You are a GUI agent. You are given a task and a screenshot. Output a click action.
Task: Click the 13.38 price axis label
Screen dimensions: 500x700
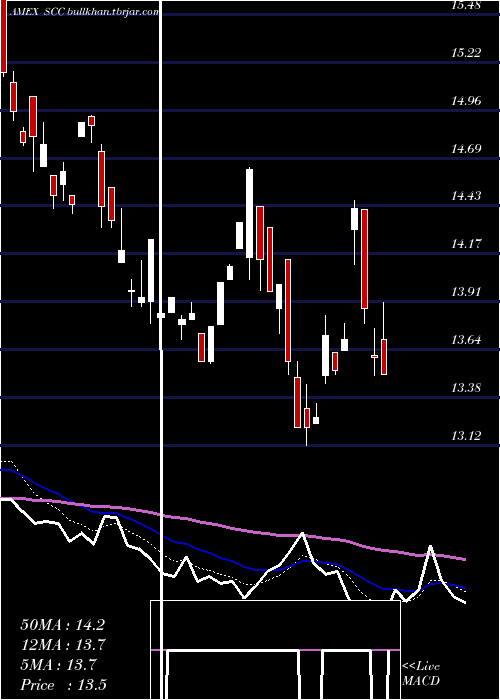(x=466, y=388)
